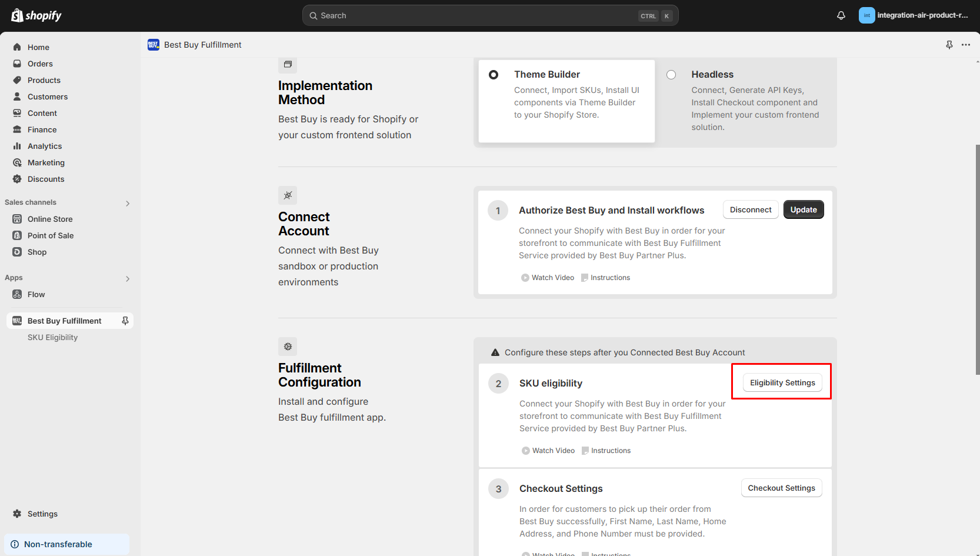Navigate to SKU Eligibility submenu item
This screenshot has height=556, width=980.
(x=52, y=337)
